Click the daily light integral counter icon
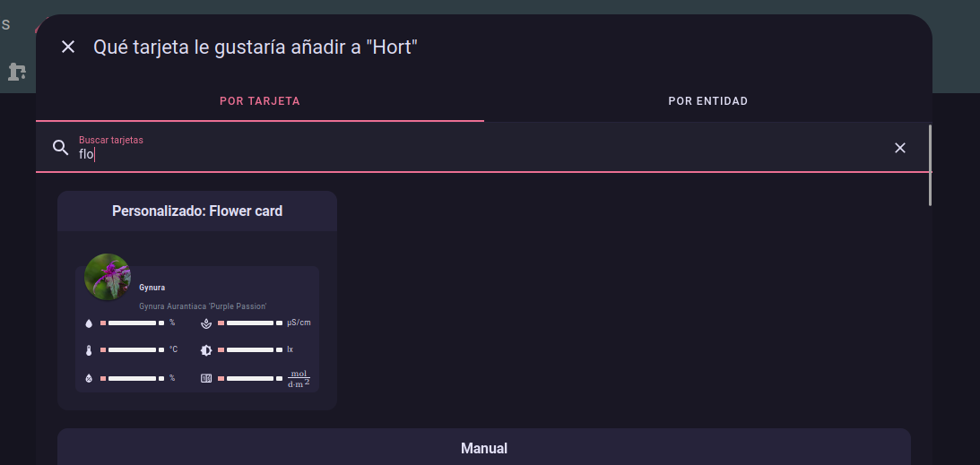Viewport: 980px width, 465px height. 206,378
